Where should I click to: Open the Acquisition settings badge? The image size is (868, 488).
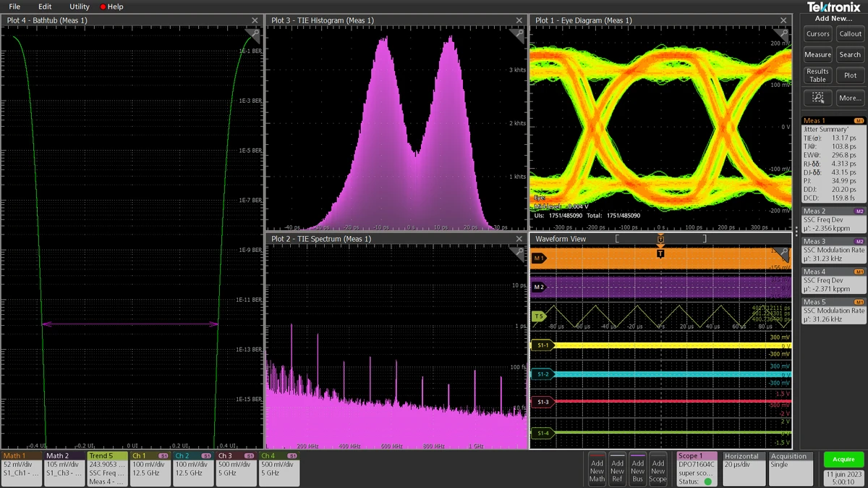(x=792, y=468)
